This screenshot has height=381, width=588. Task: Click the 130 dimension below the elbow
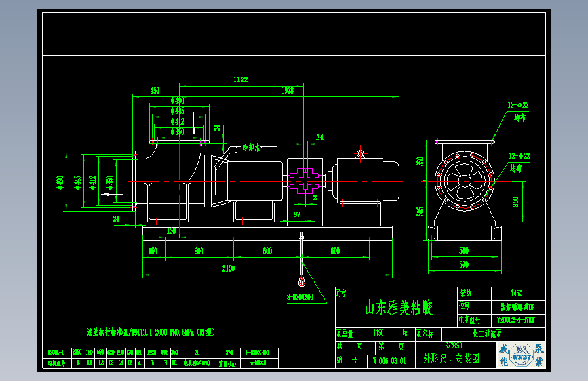point(171,231)
